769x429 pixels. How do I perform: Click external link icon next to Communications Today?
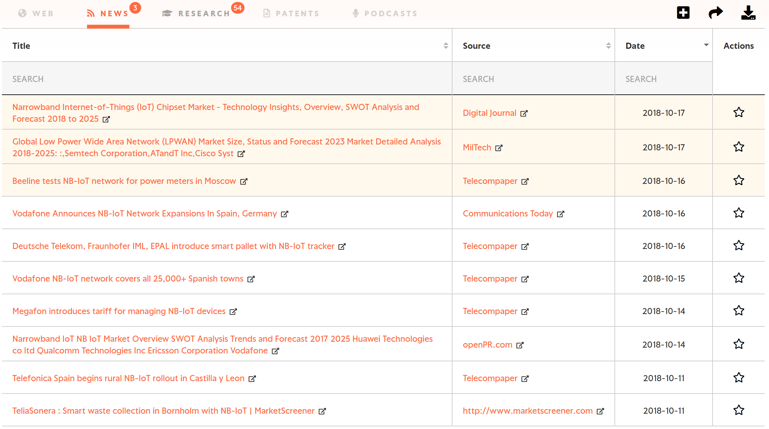561,214
